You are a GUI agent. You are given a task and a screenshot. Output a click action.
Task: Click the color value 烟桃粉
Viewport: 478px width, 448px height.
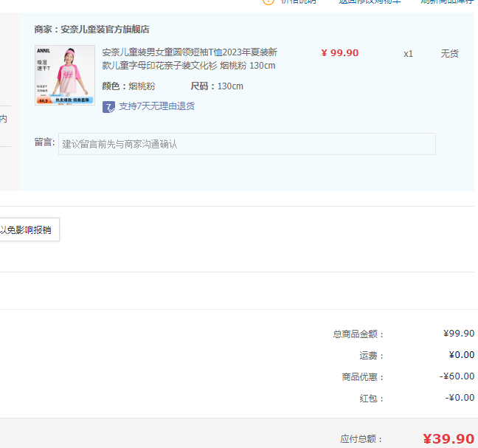142,86
